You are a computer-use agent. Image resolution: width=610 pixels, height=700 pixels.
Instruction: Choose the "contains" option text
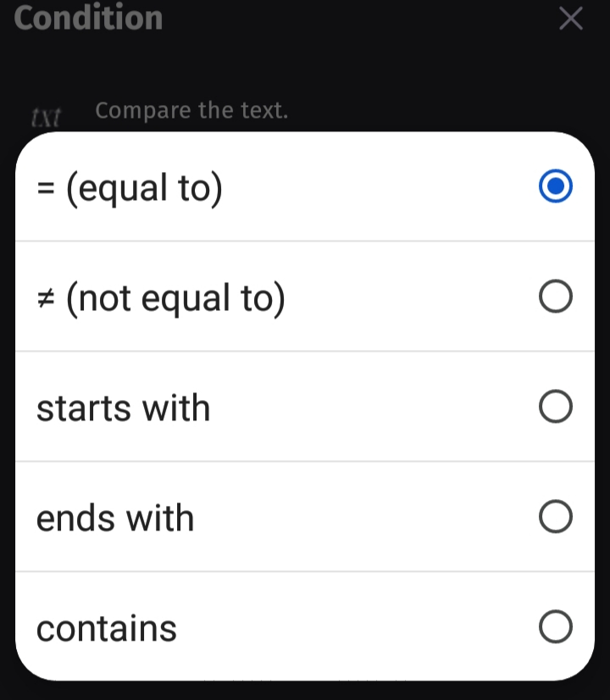(107, 628)
